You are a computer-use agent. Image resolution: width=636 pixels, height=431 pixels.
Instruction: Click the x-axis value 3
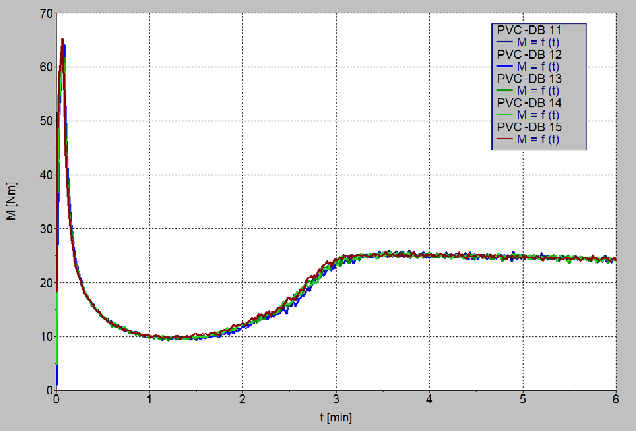point(336,399)
